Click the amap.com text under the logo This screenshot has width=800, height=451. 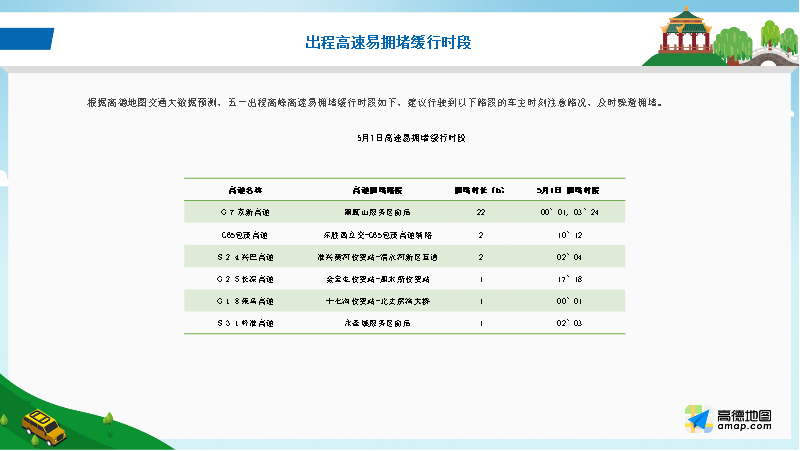744,427
